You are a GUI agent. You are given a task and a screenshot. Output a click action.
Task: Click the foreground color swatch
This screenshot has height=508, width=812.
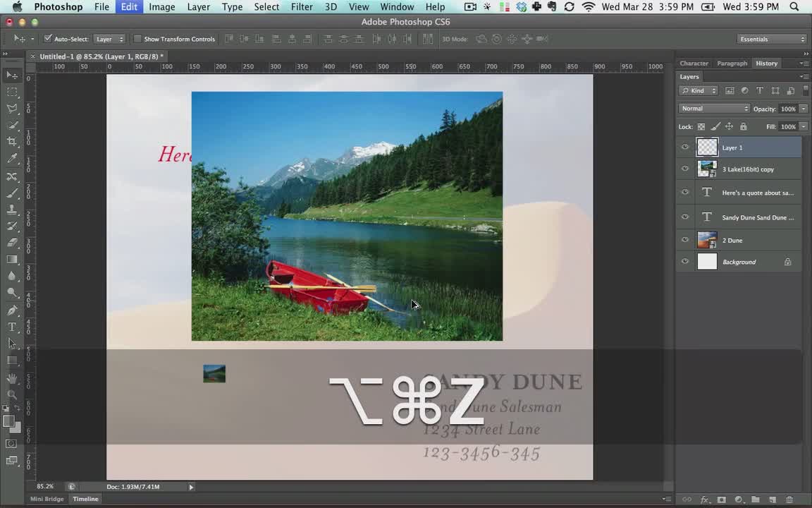click(8, 421)
